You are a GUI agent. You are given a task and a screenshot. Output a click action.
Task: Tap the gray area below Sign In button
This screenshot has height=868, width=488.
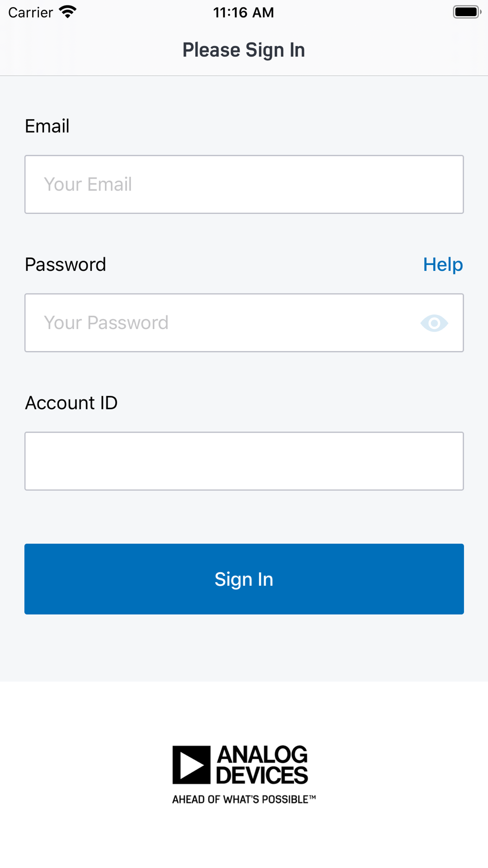point(244,648)
